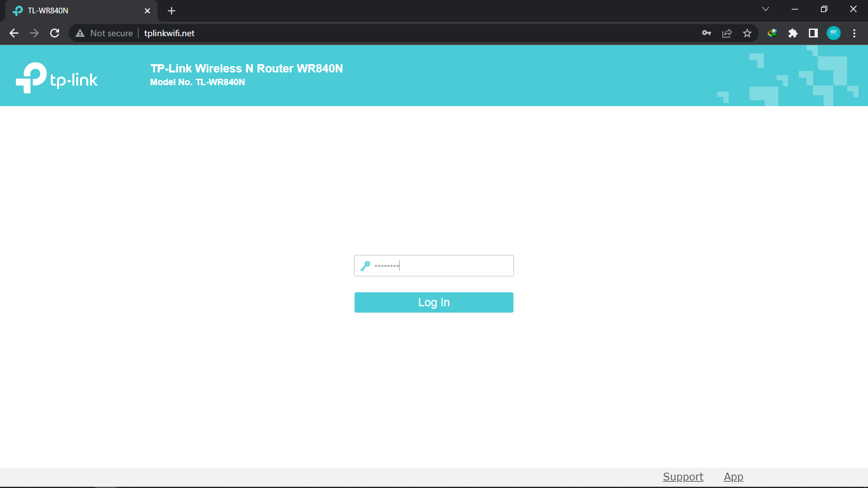This screenshot has width=868, height=488.
Task: Restore down the Chrome window
Action: click(x=824, y=10)
